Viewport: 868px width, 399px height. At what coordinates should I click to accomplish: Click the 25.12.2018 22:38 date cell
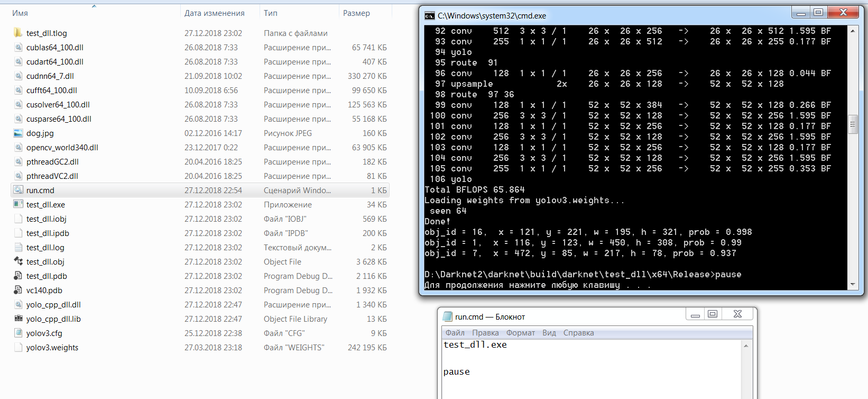213,333
